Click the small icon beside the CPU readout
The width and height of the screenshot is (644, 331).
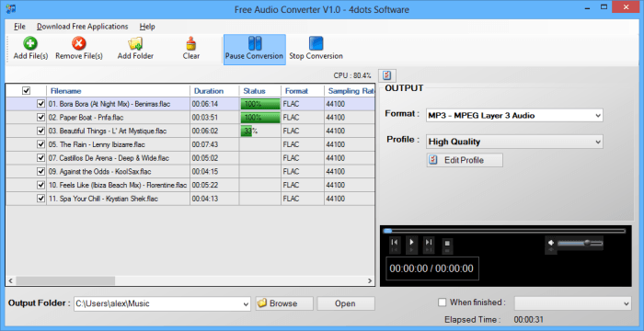pyautogui.click(x=387, y=75)
